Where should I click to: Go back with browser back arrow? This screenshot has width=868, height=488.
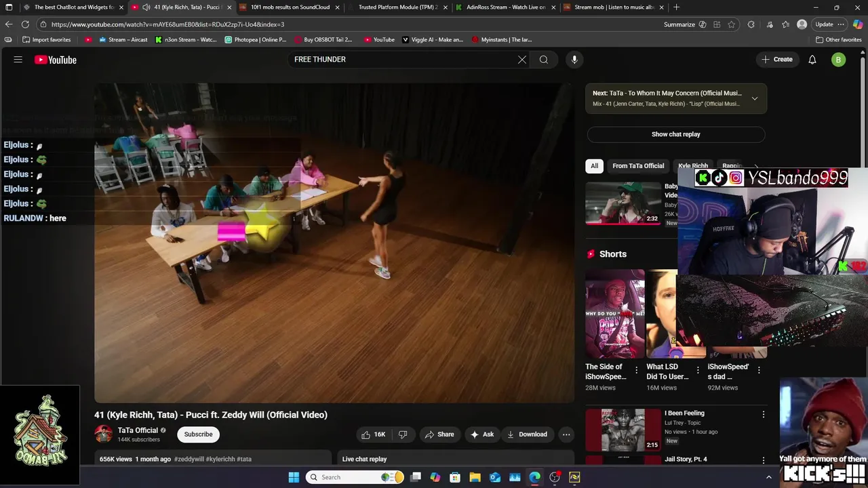tap(9, 24)
